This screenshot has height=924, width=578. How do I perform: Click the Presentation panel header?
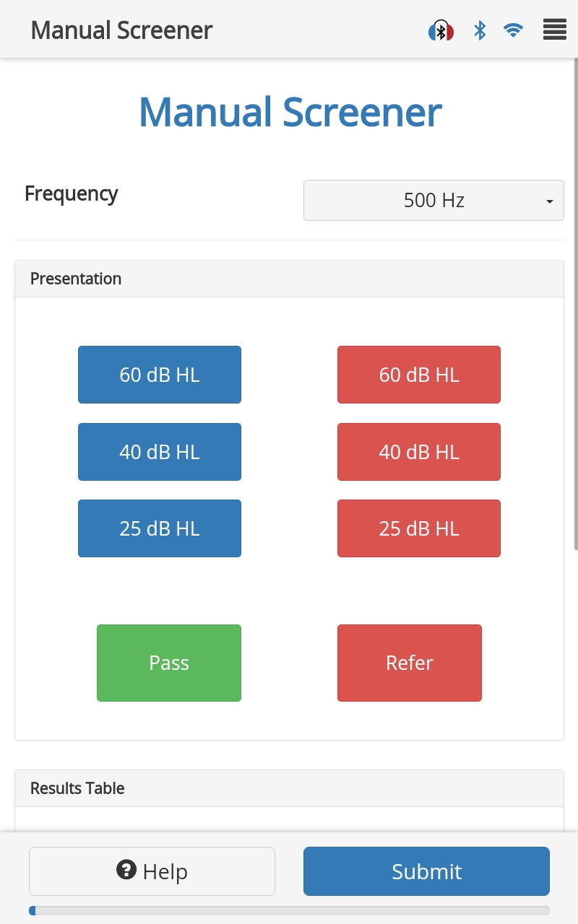289,279
